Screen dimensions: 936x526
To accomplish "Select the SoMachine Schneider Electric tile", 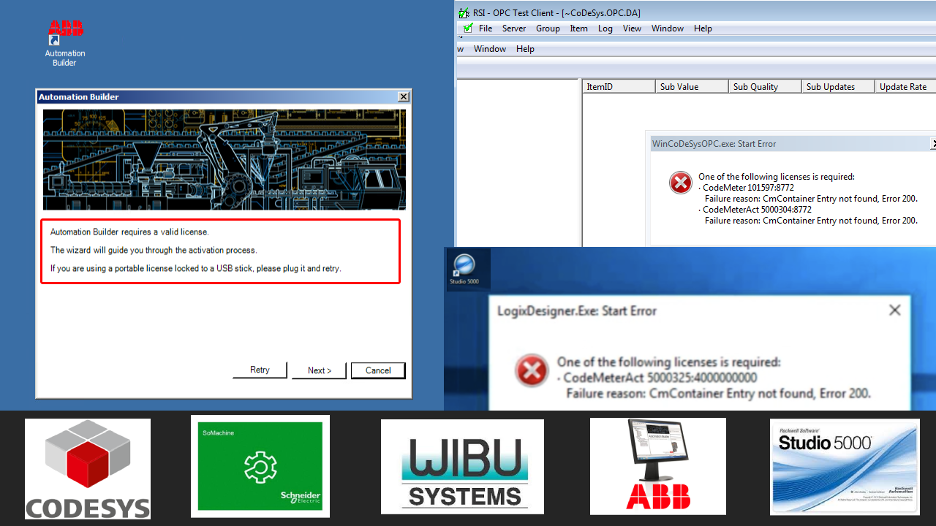I will pos(260,466).
